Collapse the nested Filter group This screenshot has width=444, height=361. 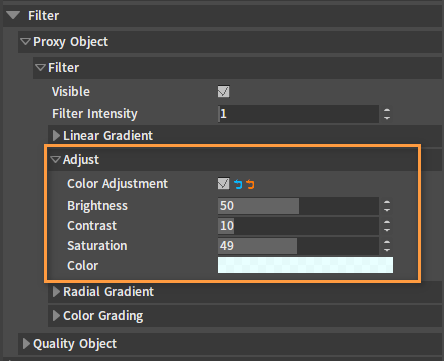click(x=40, y=68)
